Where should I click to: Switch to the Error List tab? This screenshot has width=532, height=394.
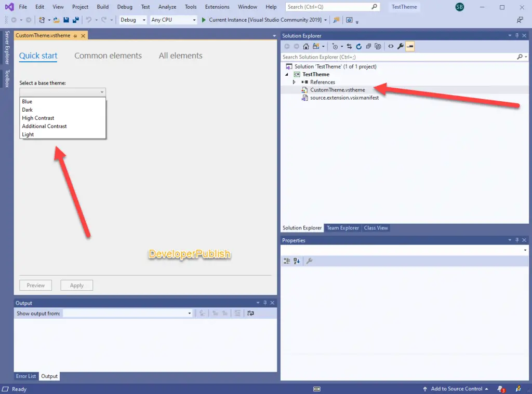pos(26,376)
